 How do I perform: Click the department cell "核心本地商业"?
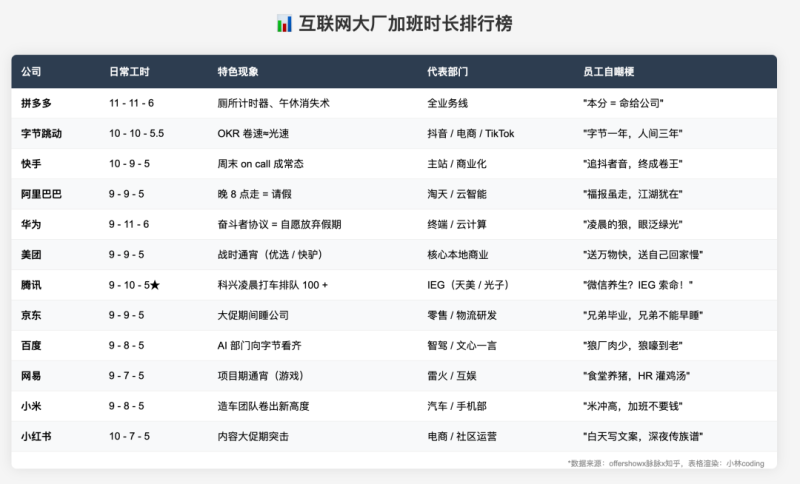[458, 254]
